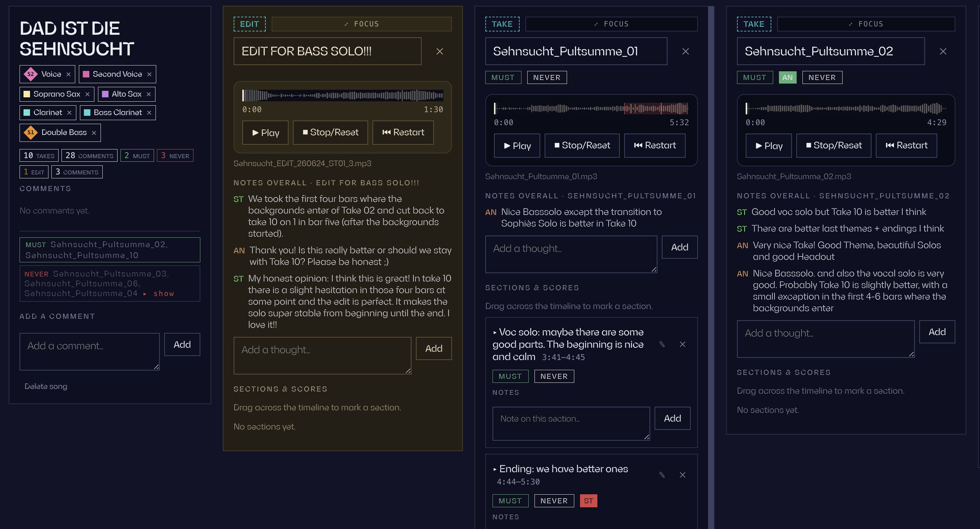Open FOCUS mode for the EDIT panel

(362, 24)
